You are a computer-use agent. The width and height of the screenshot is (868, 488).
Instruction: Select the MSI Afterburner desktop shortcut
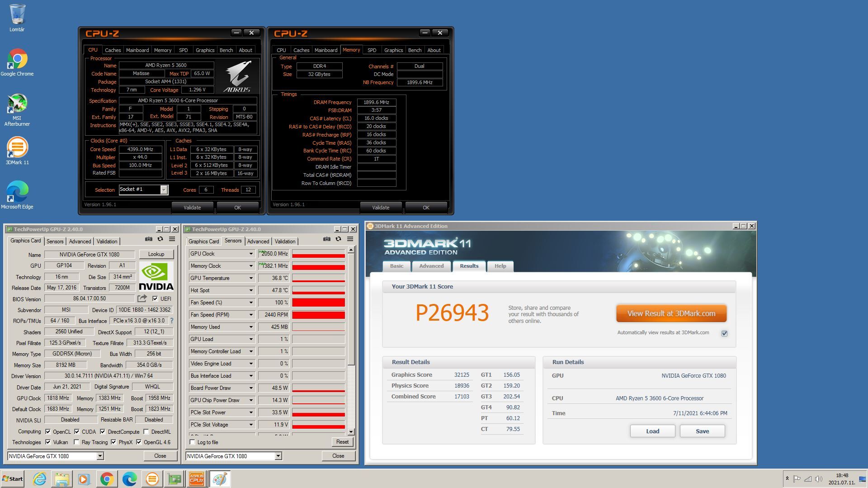point(17,110)
